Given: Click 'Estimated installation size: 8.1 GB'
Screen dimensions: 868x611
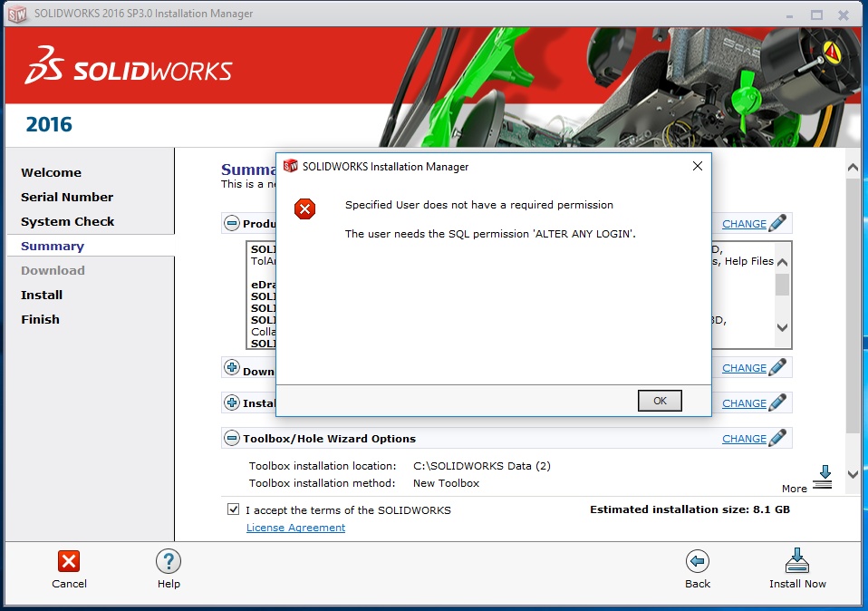Looking at the screenshot, I should point(690,509).
